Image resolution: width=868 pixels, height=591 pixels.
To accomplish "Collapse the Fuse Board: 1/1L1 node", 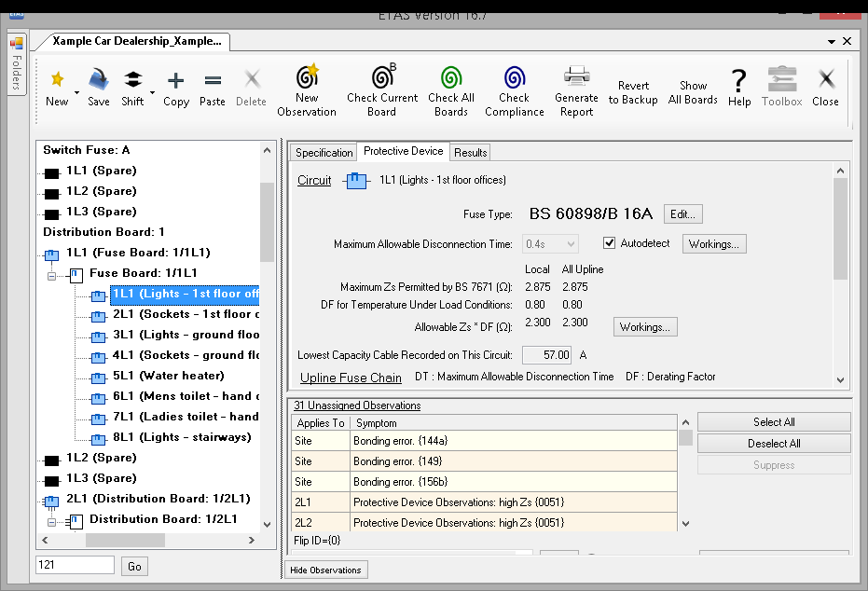I will (x=51, y=276).
